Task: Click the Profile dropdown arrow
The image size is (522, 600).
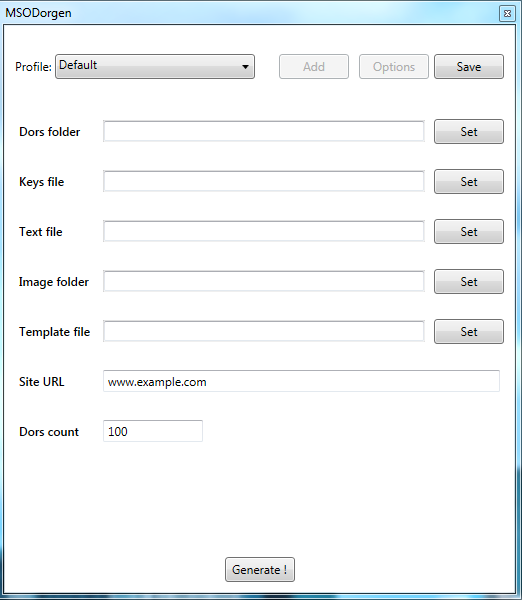Action: 245,67
